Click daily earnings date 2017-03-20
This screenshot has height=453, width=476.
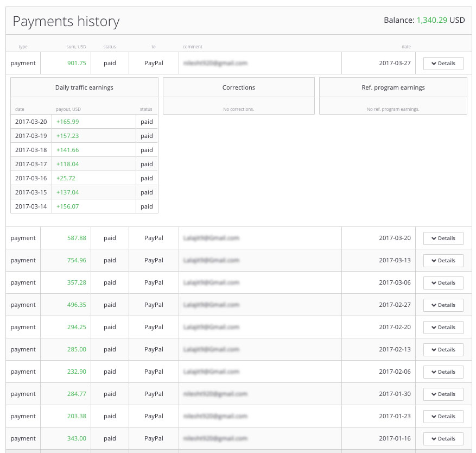tap(31, 122)
